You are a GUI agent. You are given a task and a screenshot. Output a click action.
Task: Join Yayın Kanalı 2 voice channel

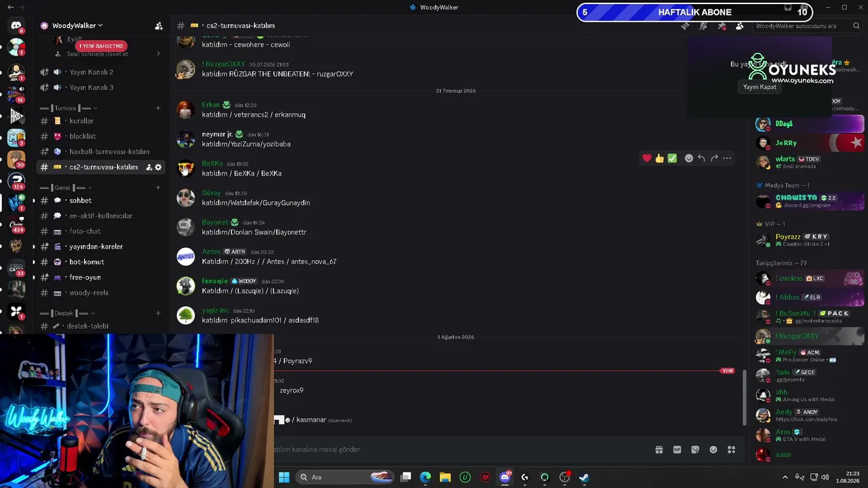point(102,72)
